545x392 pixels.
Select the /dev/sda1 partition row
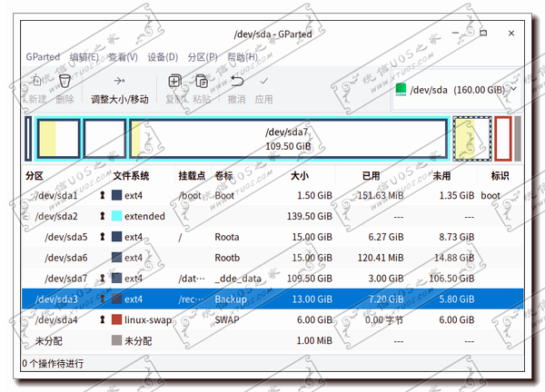coord(272,195)
